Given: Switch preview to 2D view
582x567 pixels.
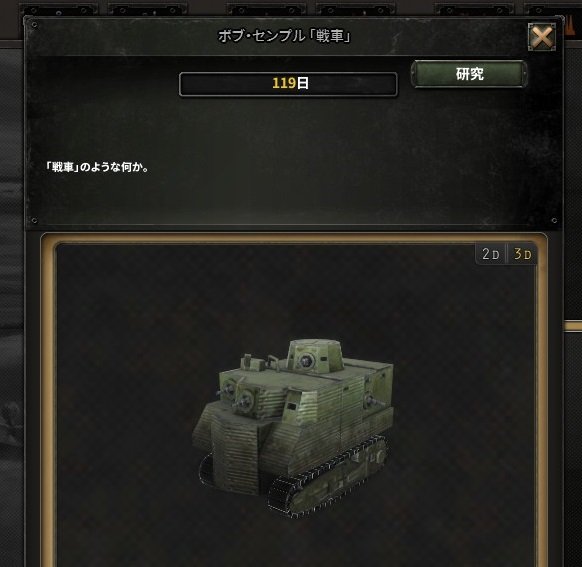Looking at the screenshot, I should point(490,254).
